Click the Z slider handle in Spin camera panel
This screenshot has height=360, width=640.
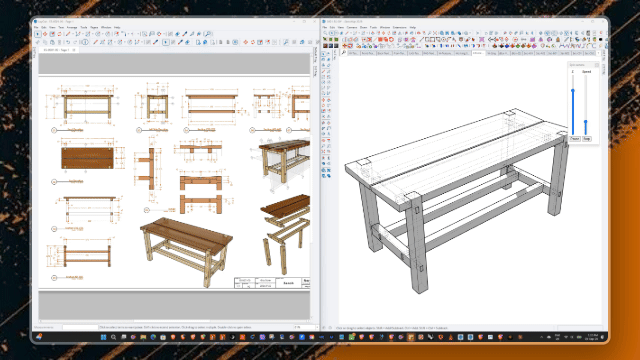[x=573, y=91]
